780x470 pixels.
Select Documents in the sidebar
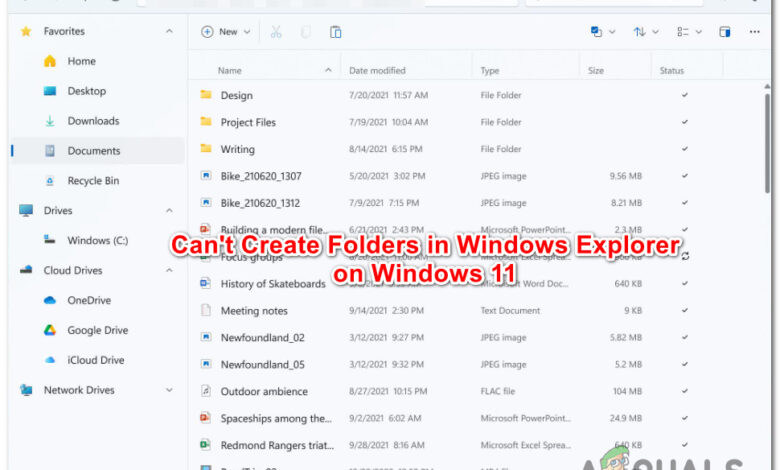tap(98, 151)
